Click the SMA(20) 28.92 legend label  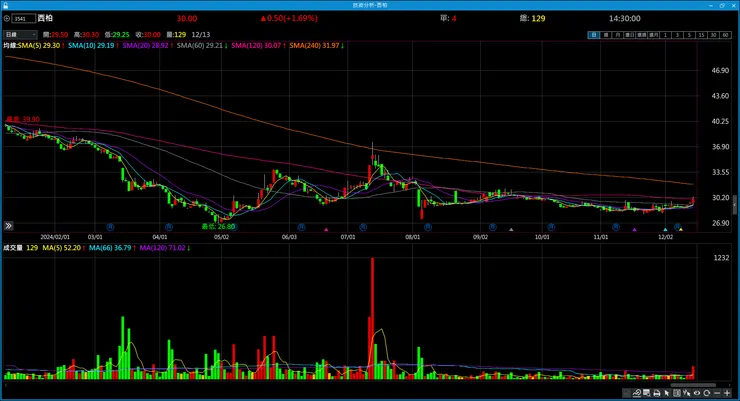145,45
